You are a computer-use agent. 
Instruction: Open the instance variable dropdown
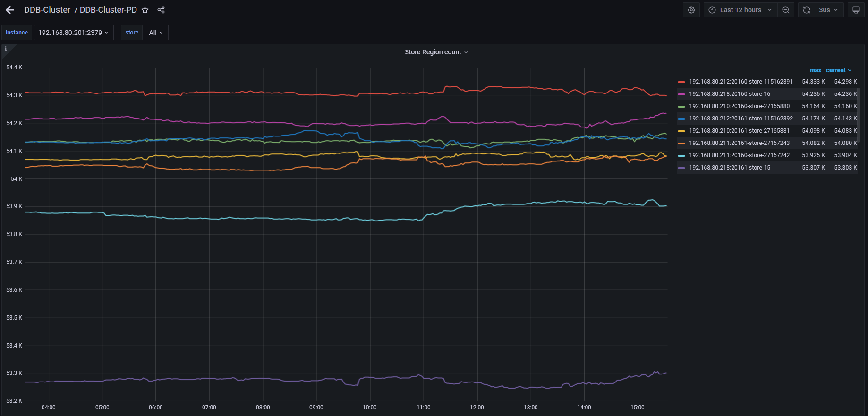(73, 33)
